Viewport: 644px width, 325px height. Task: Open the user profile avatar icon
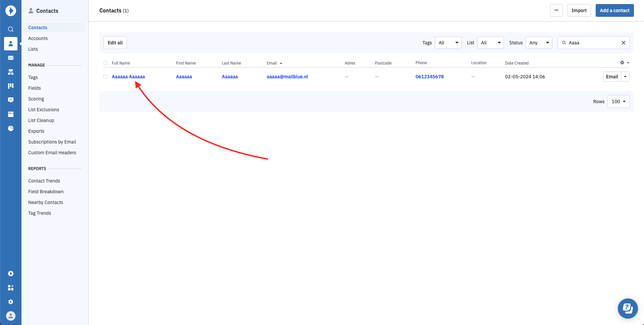pyautogui.click(x=11, y=316)
